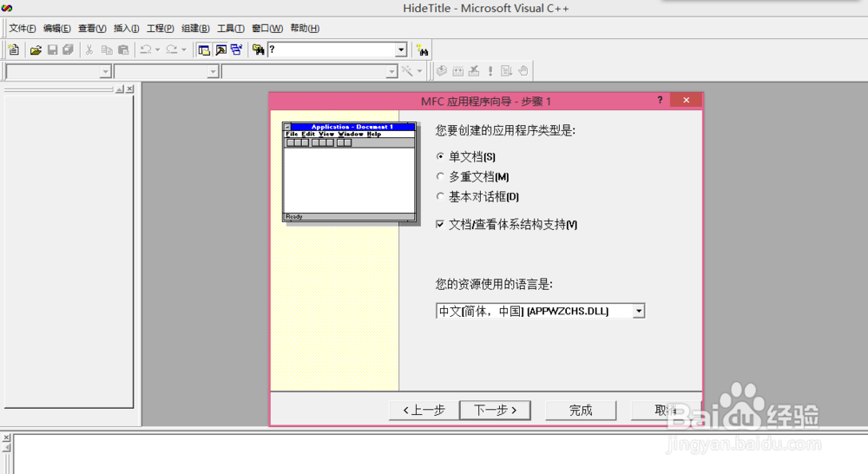868x474 pixels.
Task: Expand the Undo history dropdown arrow
Action: (158, 49)
